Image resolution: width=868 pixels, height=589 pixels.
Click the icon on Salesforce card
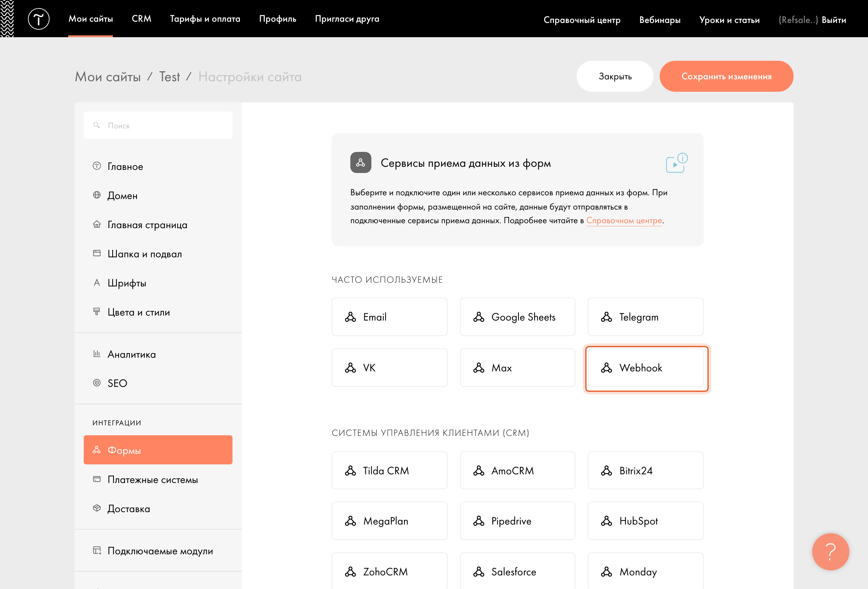click(478, 572)
